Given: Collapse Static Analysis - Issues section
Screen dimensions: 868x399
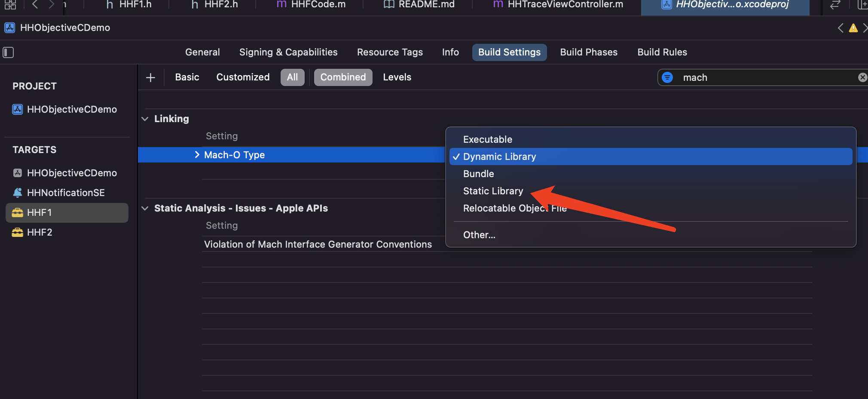Looking at the screenshot, I should coord(145,209).
